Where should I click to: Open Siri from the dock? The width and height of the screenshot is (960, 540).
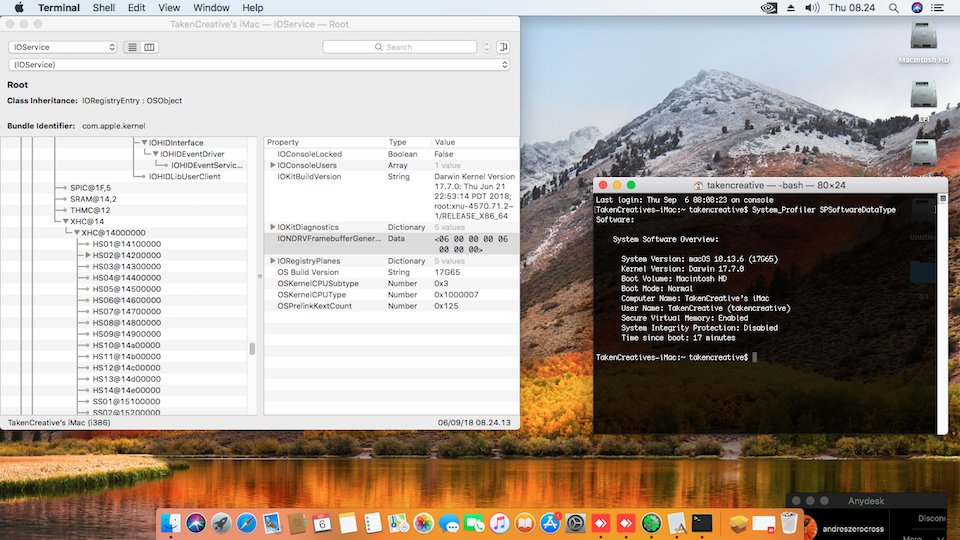[195, 523]
